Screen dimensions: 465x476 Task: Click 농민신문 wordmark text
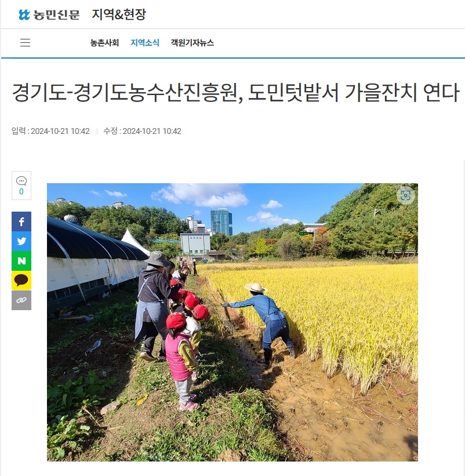coord(56,14)
